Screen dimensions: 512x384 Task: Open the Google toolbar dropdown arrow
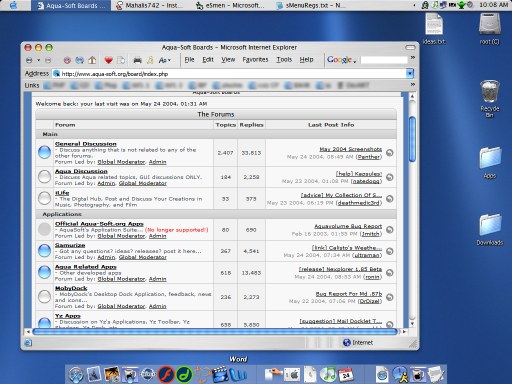[x=355, y=61]
